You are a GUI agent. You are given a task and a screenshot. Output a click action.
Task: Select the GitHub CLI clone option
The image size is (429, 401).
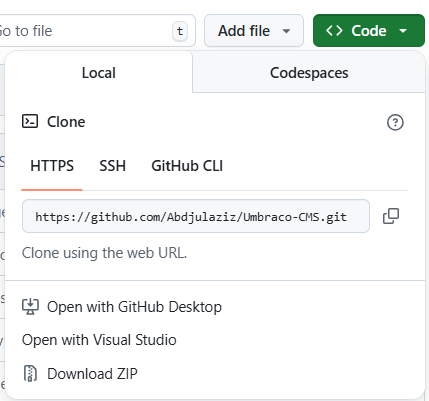[187, 166]
